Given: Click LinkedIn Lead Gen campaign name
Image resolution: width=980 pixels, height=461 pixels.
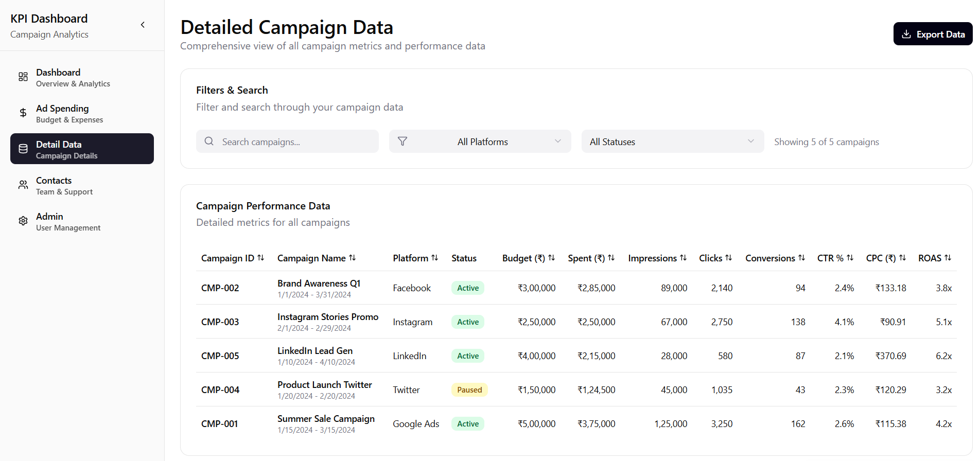Looking at the screenshot, I should click(x=315, y=351).
